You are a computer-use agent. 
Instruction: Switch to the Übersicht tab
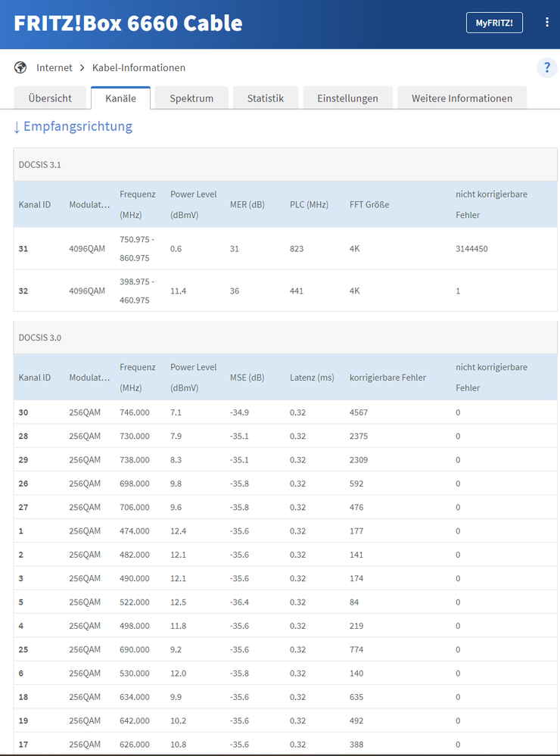(x=50, y=98)
